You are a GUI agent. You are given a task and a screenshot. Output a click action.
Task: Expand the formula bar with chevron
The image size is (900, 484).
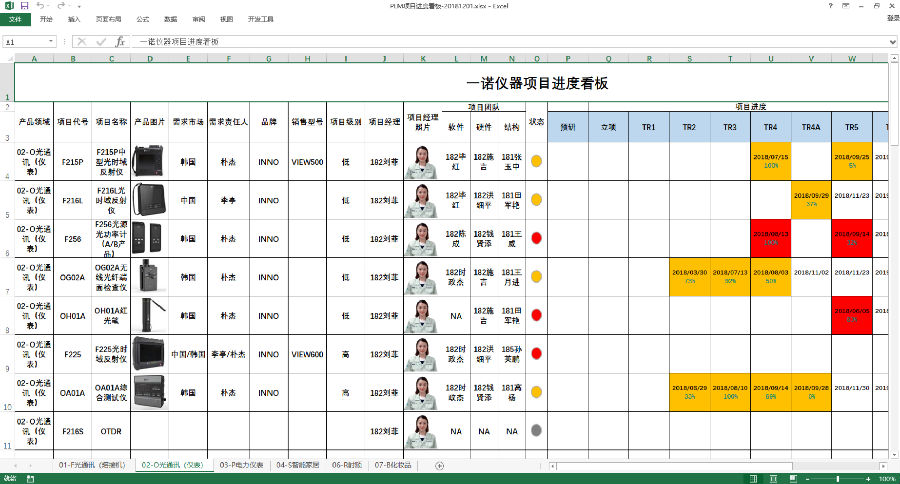(893, 42)
